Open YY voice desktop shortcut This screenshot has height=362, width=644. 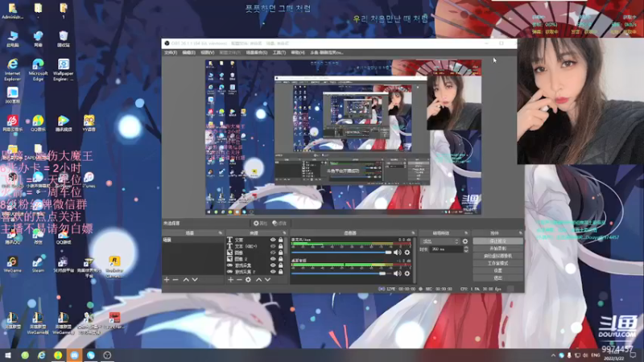89,123
